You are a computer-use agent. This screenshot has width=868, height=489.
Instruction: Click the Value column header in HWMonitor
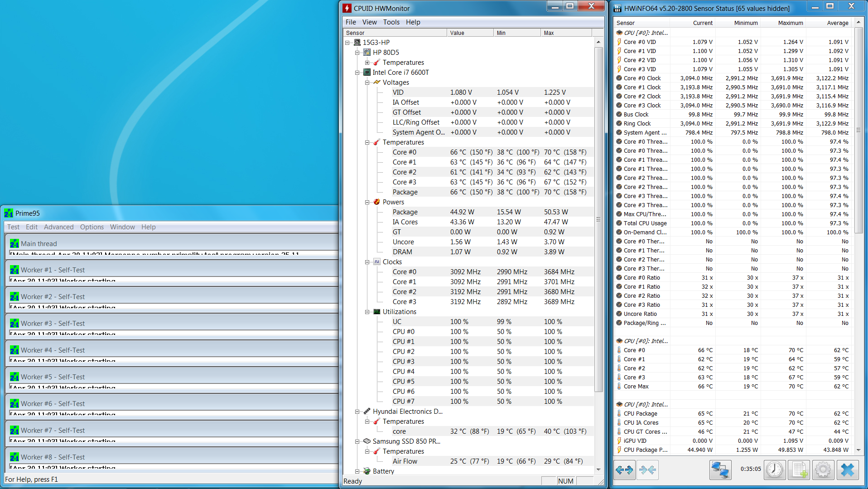470,33
